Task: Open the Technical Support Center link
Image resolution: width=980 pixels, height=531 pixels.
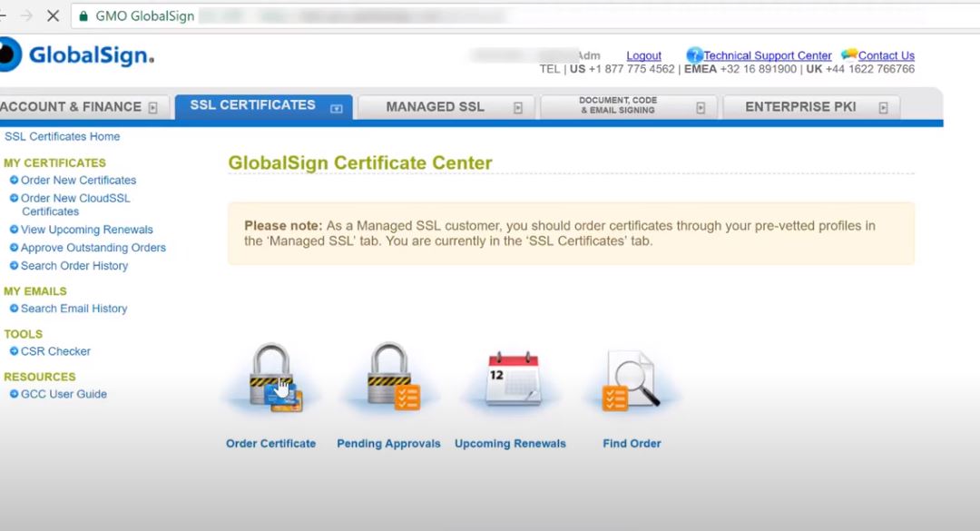Action: [x=768, y=55]
